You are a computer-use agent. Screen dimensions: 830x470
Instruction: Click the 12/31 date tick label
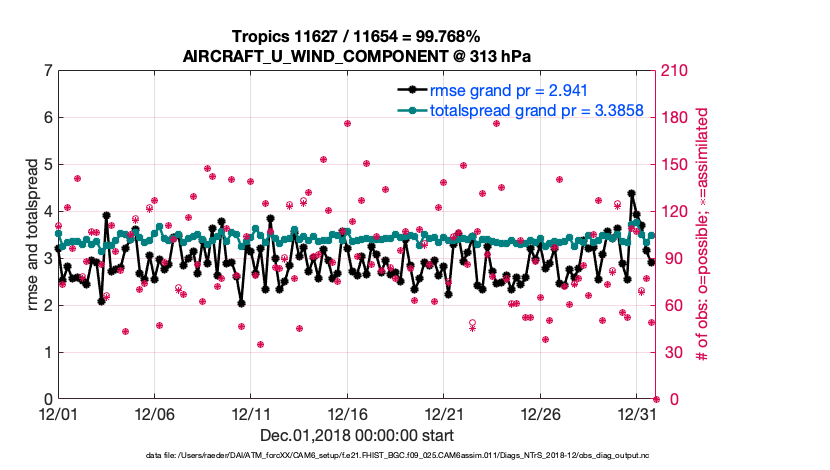(x=636, y=413)
